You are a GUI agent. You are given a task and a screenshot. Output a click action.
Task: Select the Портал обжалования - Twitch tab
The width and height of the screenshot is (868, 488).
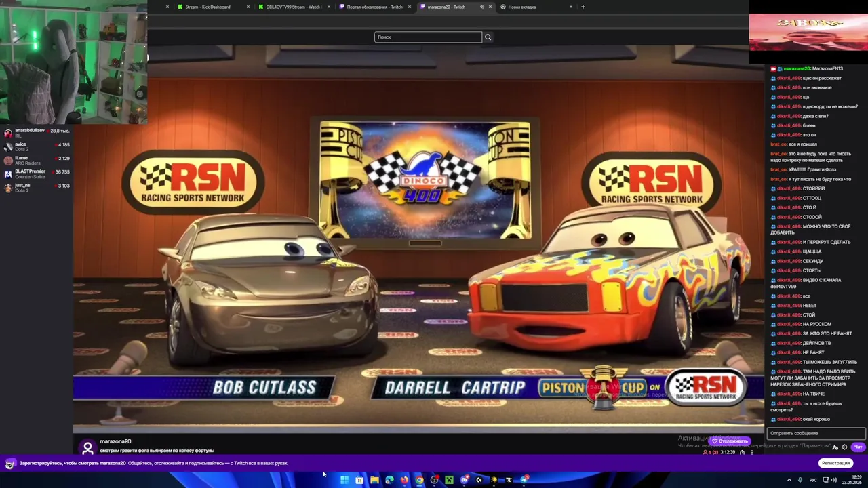(374, 7)
